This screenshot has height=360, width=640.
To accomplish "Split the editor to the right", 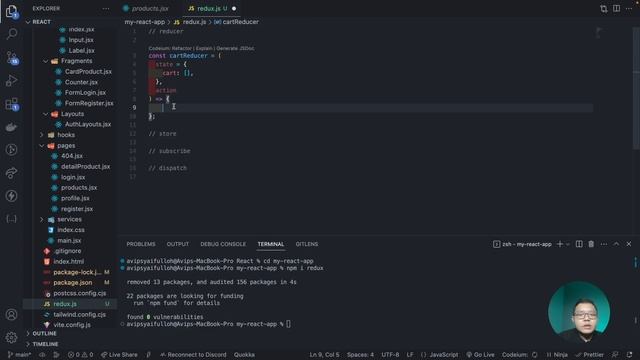I will click(616, 9).
